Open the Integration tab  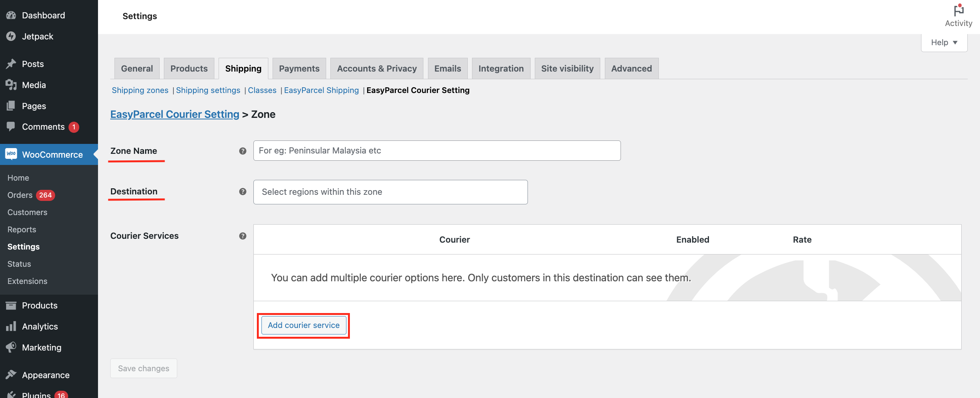click(501, 69)
